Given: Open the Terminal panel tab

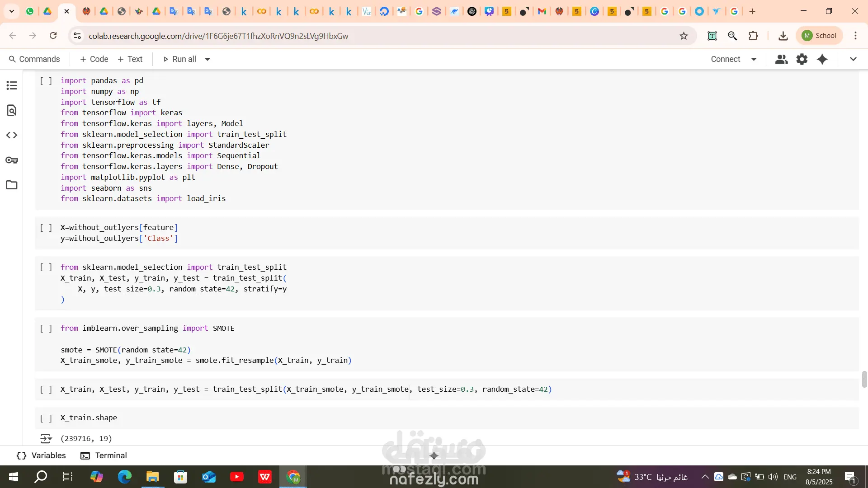Looking at the screenshot, I should [x=104, y=455].
